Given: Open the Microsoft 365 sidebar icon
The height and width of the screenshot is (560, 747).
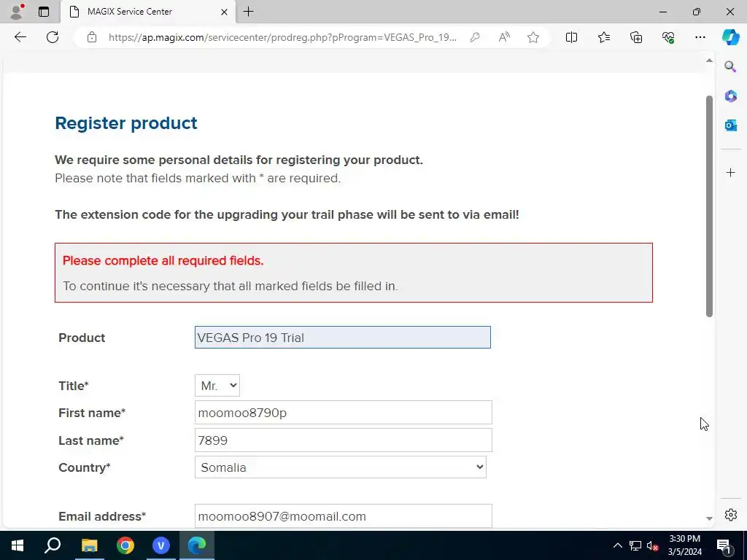Looking at the screenshot, I should click(730, 96).
